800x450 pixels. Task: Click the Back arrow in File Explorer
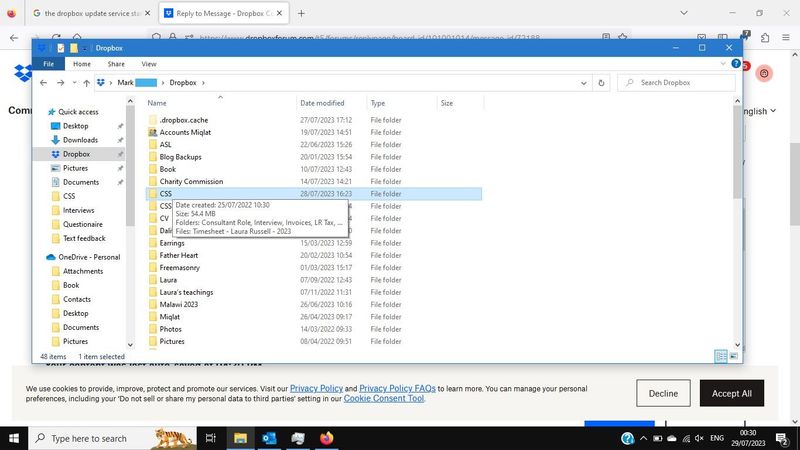click(x=44, y=82)
